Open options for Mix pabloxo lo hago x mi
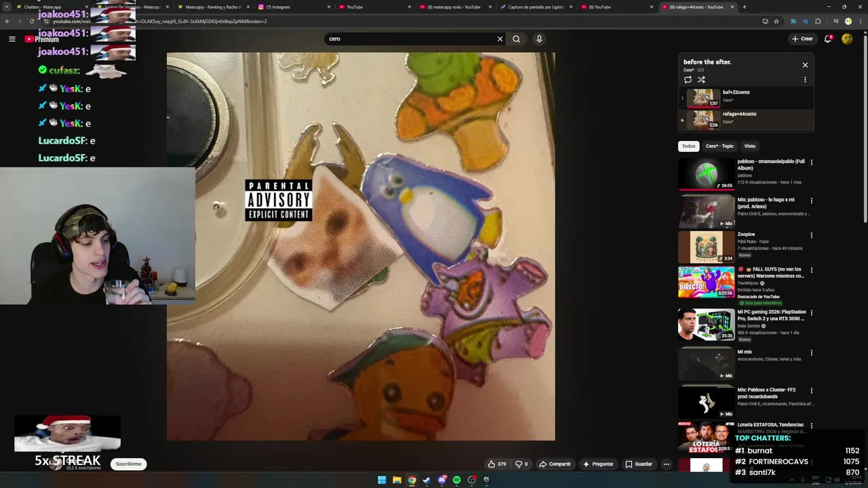Viewport: 868px width, 488px height. [x=811, y=201]
